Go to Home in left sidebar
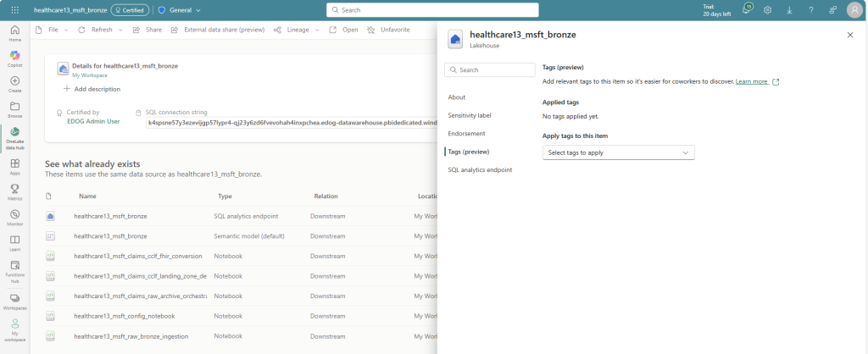The width and height of the screenshot is (868, 354). pyautogui.click(x=15, y=33)
